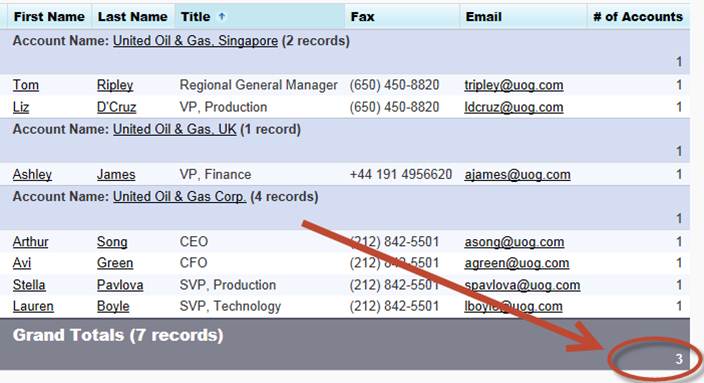Sort by the Email column header
Image resolution: width=704 pixels, height=383 pixels.
(484, 17)
